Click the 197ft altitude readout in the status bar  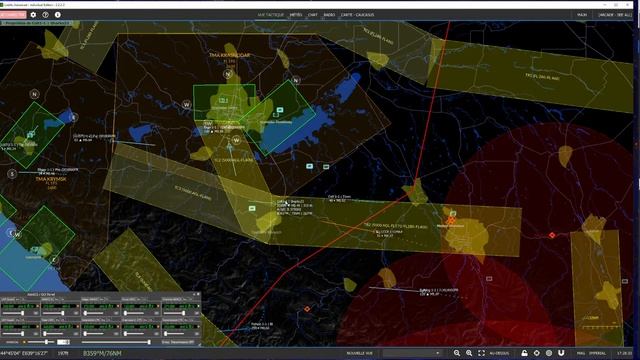(63, 353)
